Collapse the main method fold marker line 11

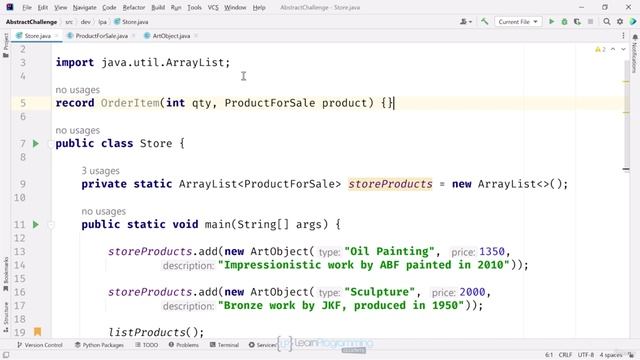[51, 224]
